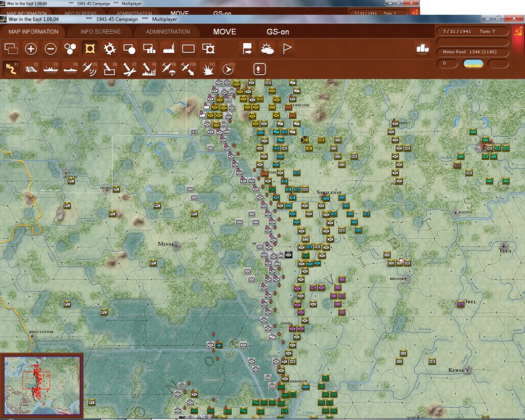The image size is (525, 420).
Task: Select the unit counter at Vilnius
Action: pos(116,190)
